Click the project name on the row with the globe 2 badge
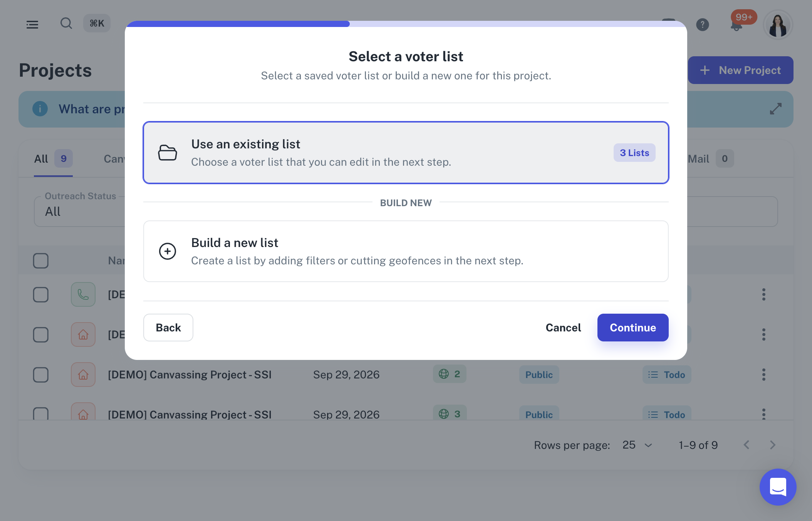Screen dimensions: 812x521 click(x=190, y=375)
